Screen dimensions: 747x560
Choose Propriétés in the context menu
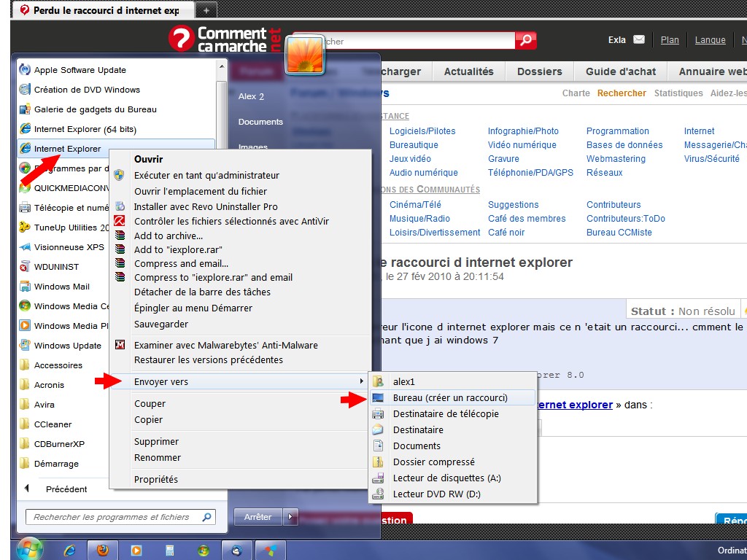tap(156, 480)
